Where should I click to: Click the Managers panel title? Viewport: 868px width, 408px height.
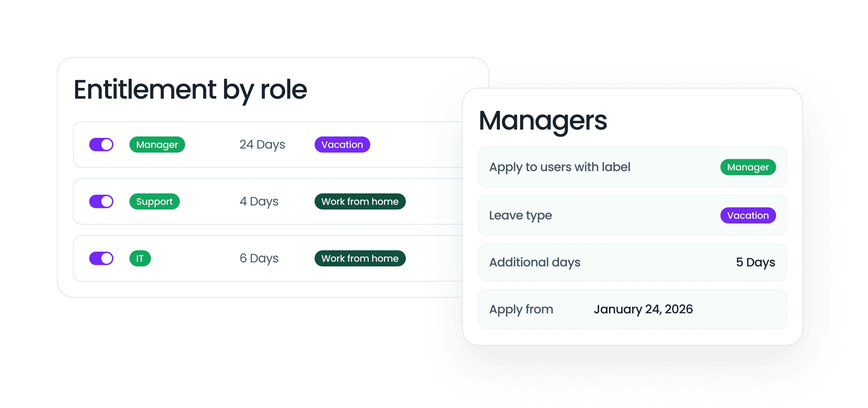point(532,121)
